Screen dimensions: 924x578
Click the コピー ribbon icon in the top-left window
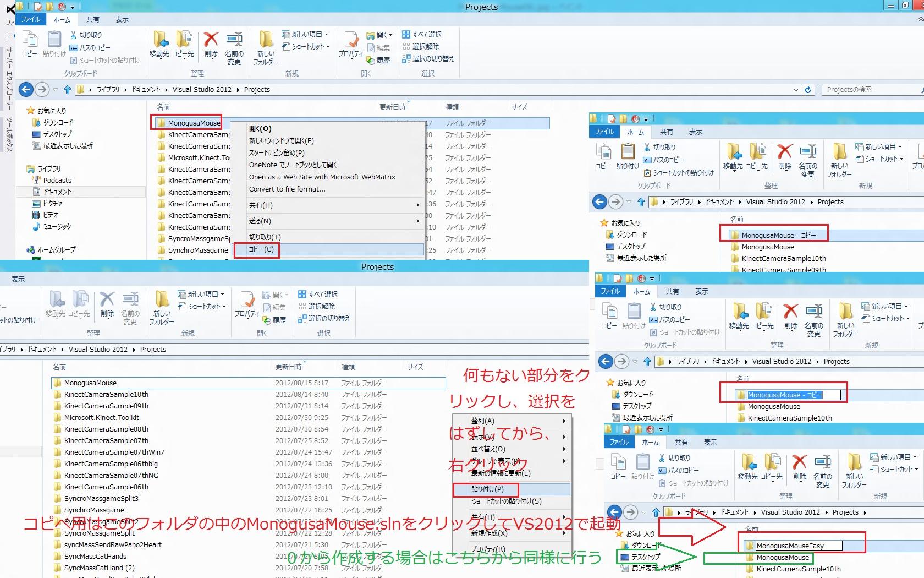30,44
